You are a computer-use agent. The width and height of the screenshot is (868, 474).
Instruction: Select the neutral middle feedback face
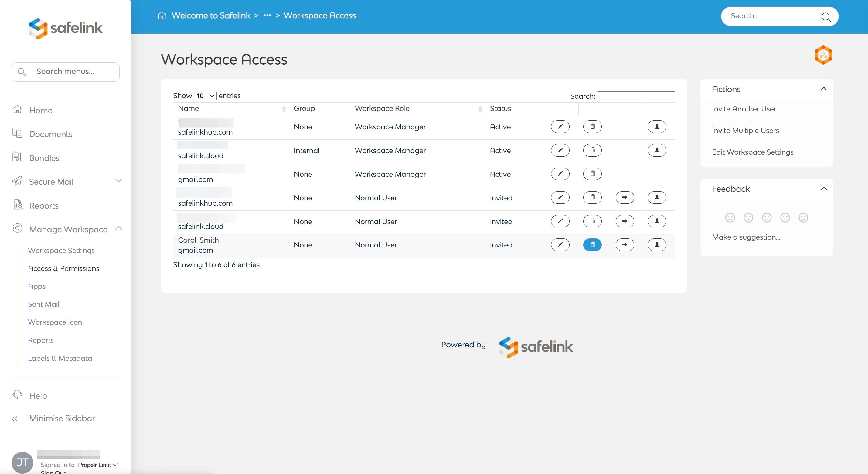point(767,218)
